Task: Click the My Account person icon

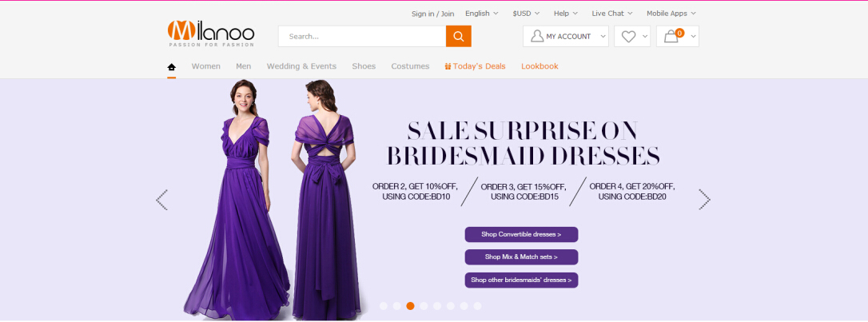Action: [x=537, y=36]
